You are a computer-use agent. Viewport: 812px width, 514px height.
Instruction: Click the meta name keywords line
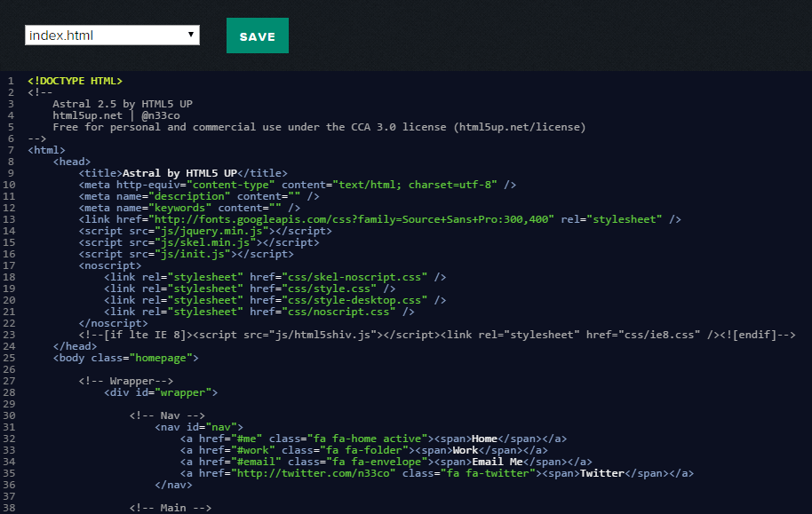pos(189,208)
